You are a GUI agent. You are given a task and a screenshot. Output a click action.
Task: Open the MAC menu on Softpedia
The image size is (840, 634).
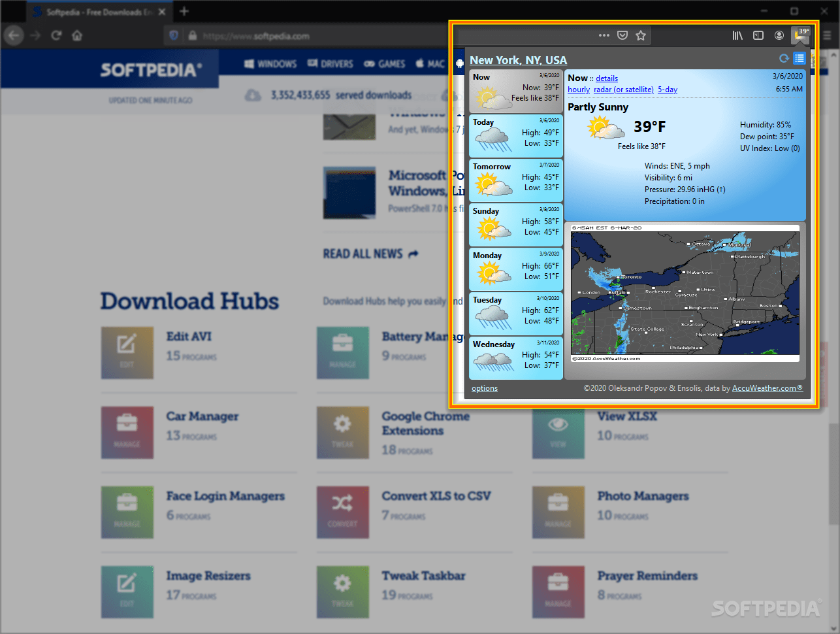(x=430, y=63)
